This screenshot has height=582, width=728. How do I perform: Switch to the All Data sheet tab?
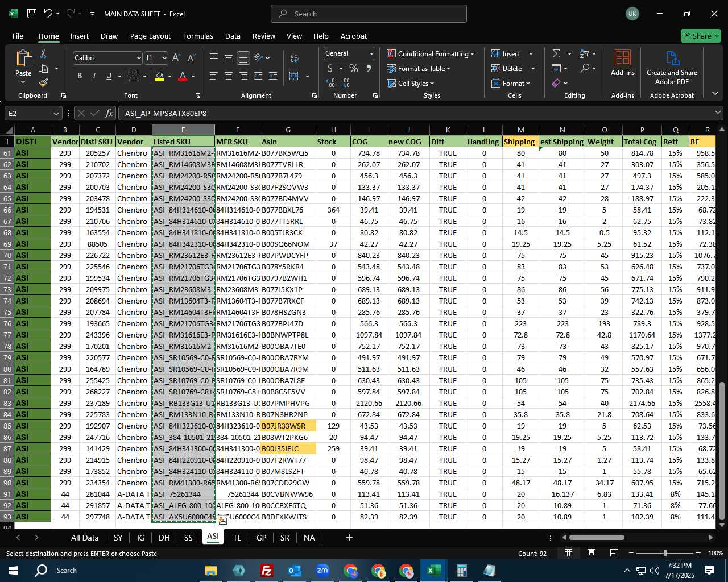click(85, 538)
